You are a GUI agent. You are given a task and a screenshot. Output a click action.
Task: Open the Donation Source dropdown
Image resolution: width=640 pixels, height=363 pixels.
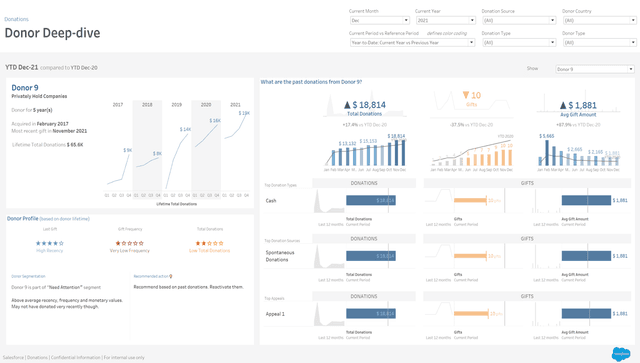click(x=519, y=20)
